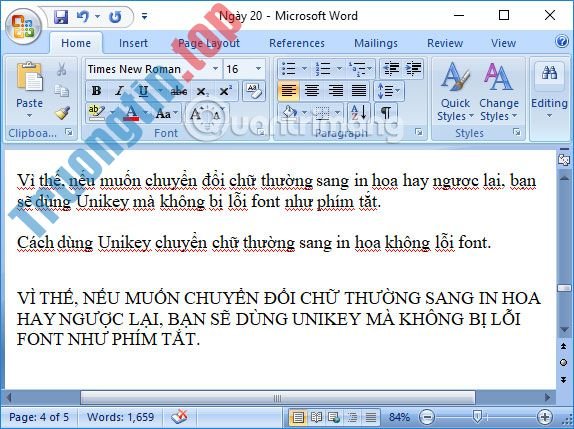The width and height of the screenshot is (574, 429).
Task: Pick the text highlight color
Action: (97, 113)
